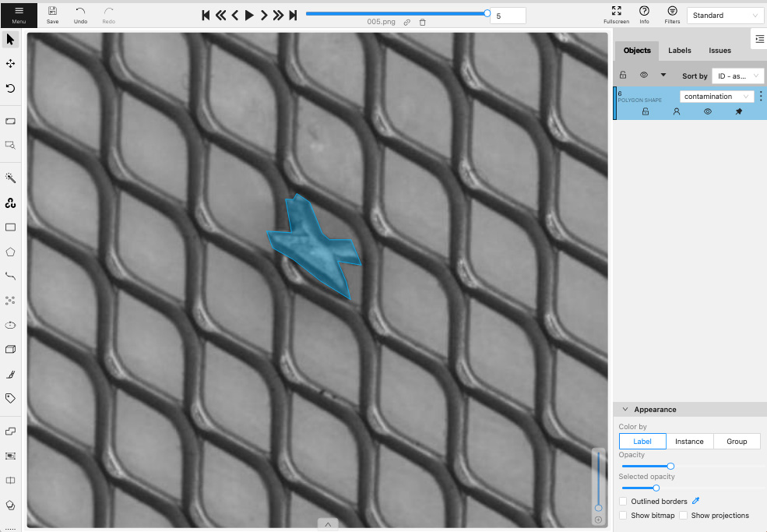The width and height of the screenshot is (767, 532).
Task: Enter Fullscreen mode
Action: tap(617, 15)
